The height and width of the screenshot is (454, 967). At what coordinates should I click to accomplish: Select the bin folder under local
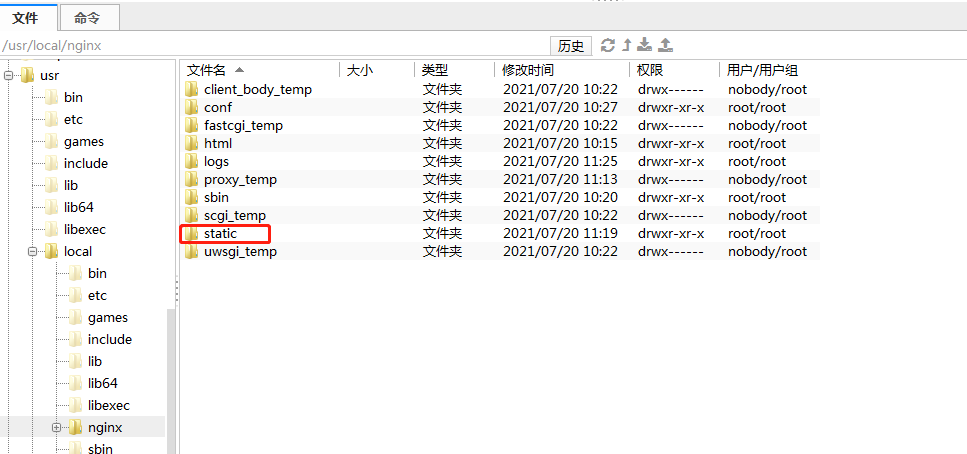(97, 273)
